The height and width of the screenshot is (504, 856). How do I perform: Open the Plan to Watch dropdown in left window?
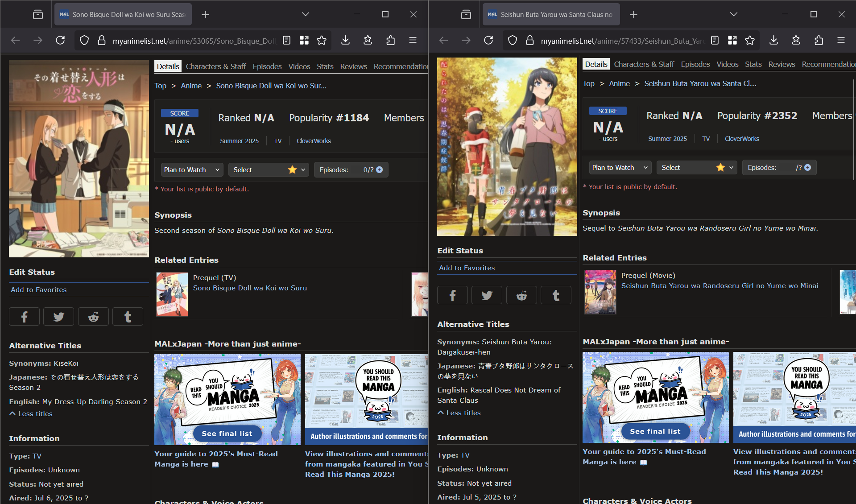pos(192,169)
